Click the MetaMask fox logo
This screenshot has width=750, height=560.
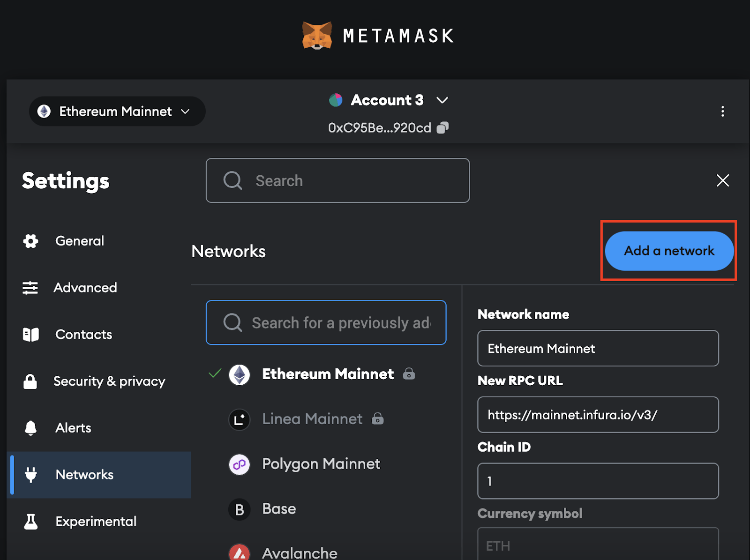(317, 36)
